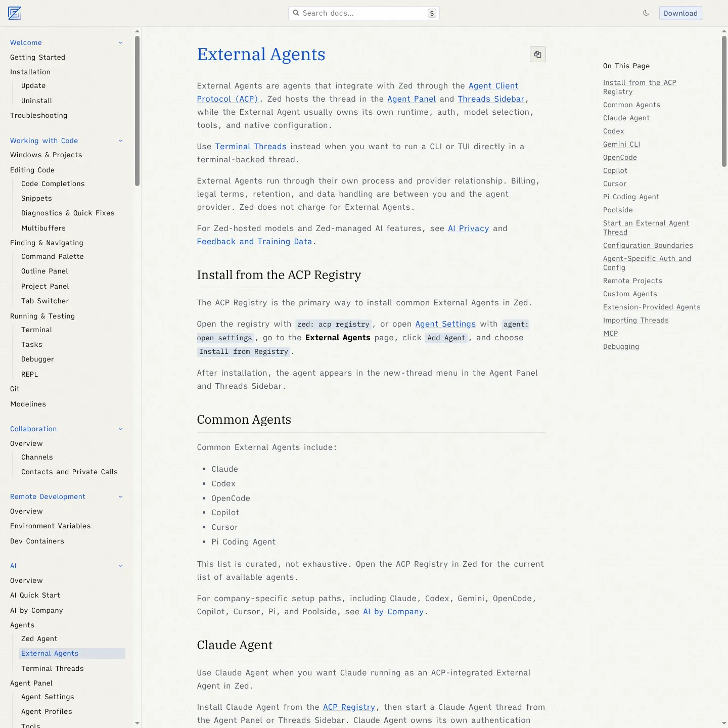The height and width of the screenshot is (728, 728).
Task: Collapse the Collaboration section chevron
Action: pyautogui.click(x=120, y=429)
